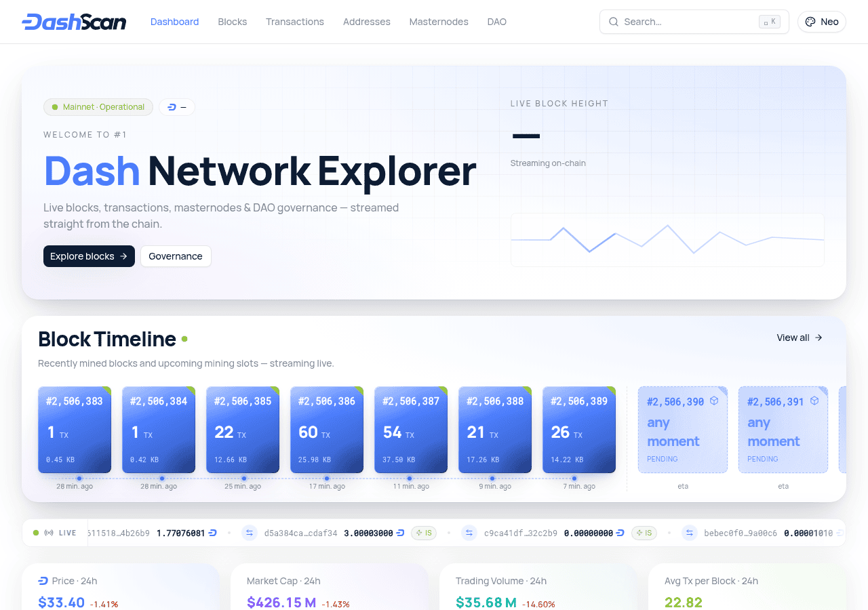Focus the Search input field
Viewport: 868px width, 610px height.
pos(694,22)
